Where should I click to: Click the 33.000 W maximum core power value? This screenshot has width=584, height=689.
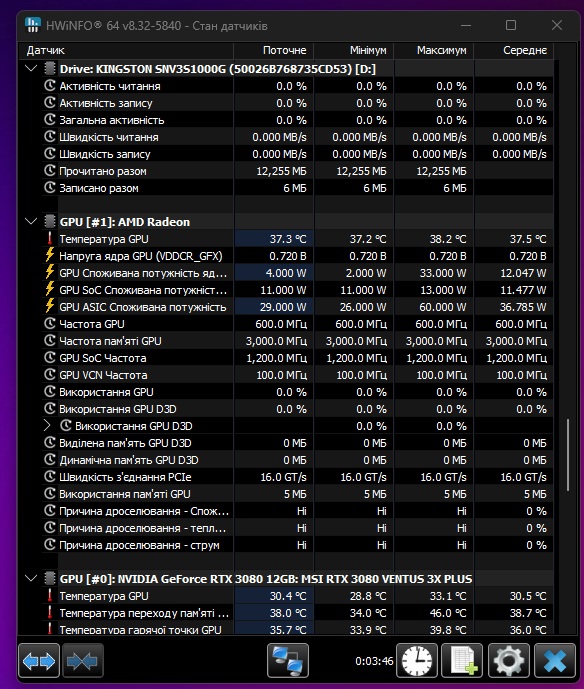point(443,273)
